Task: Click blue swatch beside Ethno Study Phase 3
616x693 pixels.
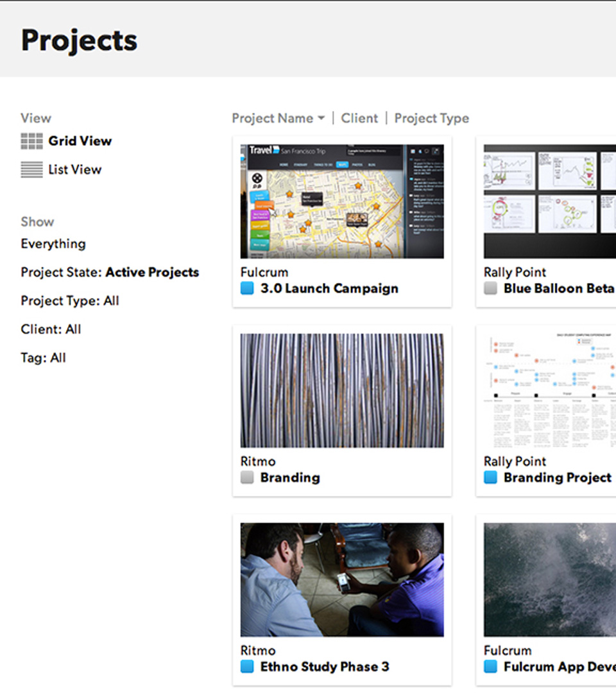Action: click(x=247, y=667)
